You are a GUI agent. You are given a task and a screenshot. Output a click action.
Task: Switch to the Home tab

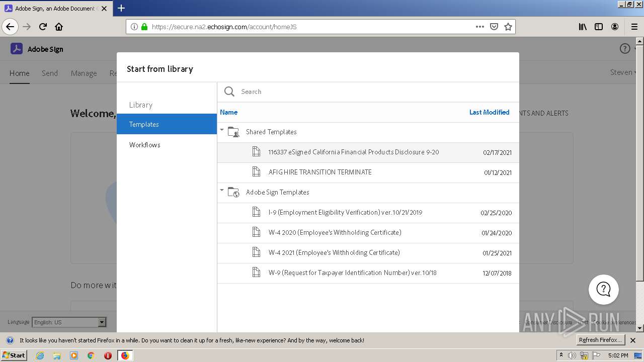click(x=19, y=73)
